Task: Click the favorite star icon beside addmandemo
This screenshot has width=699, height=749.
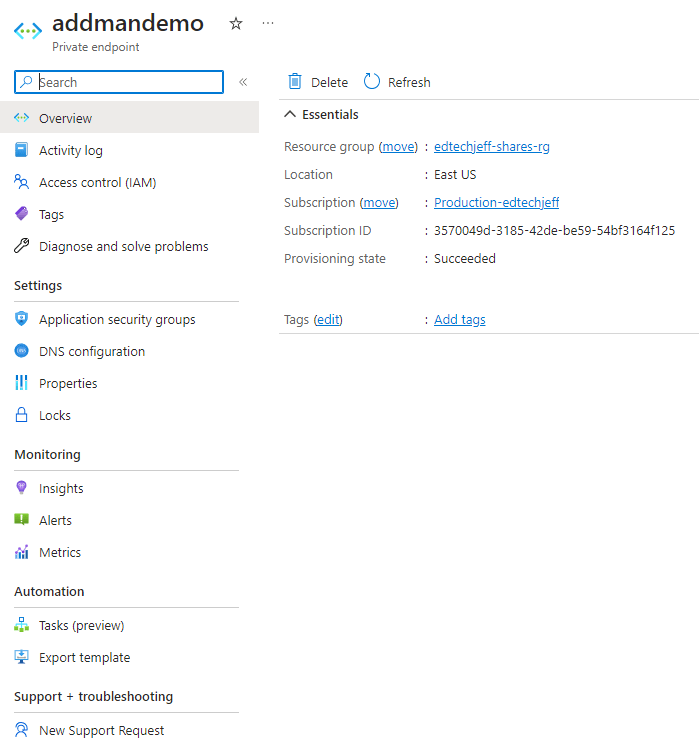Action: click(x=236, y=24)
